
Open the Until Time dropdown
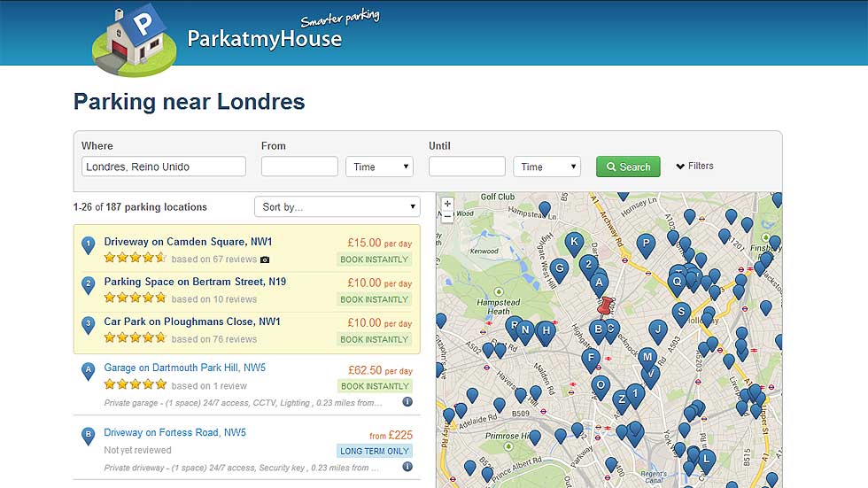tap(547, 167)
